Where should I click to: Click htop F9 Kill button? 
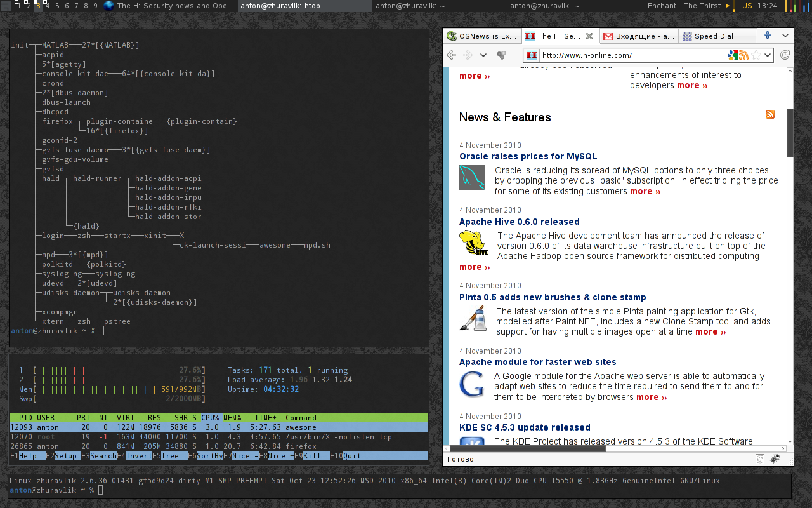[312, 456]
